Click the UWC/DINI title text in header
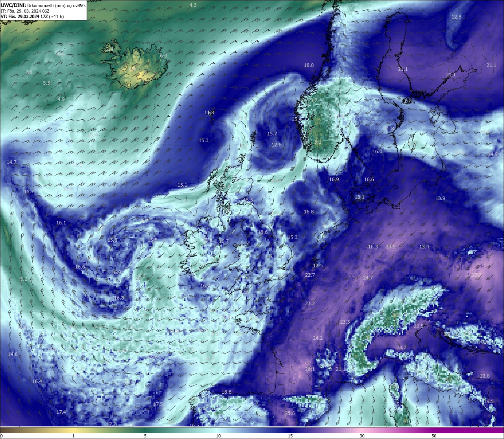The height and width of the screenshot is (439, 504). (13, 5)
